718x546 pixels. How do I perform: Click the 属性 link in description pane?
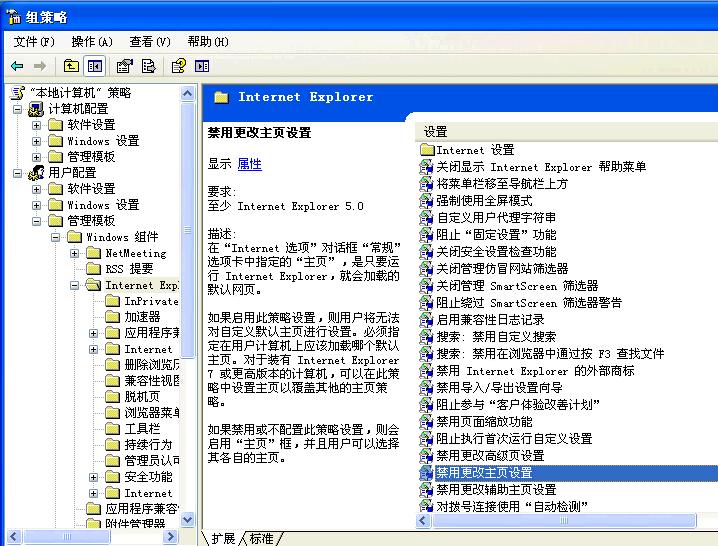tap(249, 164)
